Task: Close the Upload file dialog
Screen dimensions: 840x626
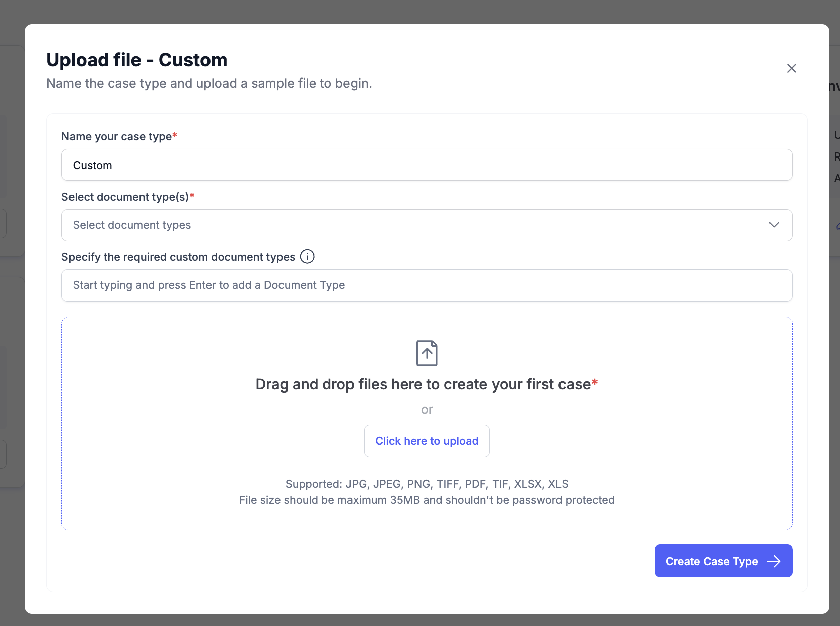Action: pos(792,68)
